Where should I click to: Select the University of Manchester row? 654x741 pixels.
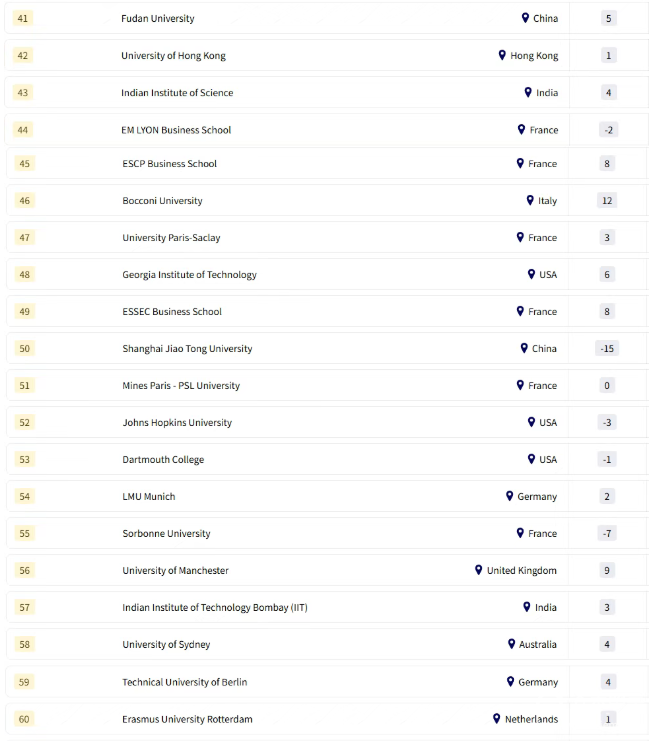(175, 571)
